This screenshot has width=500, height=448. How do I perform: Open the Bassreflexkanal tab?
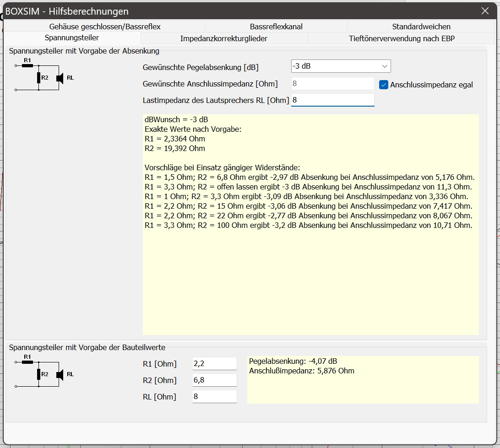276,27
